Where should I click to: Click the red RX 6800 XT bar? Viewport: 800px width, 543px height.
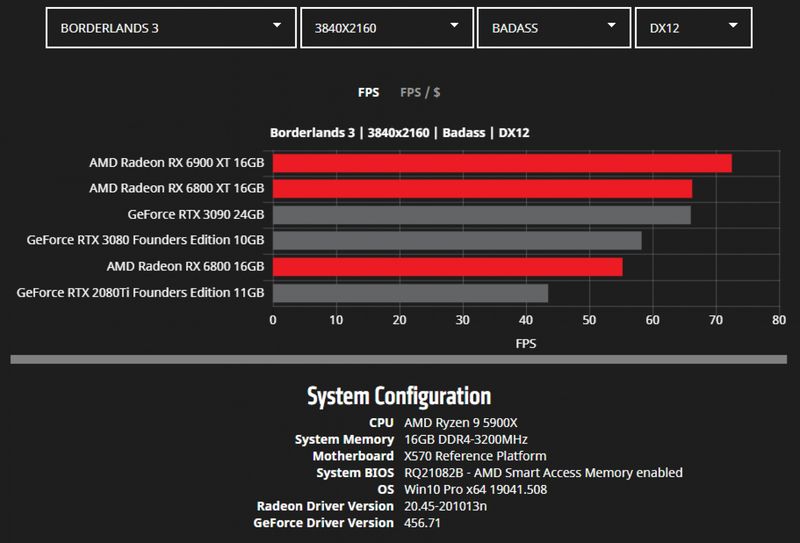click(x=482, y=189)
